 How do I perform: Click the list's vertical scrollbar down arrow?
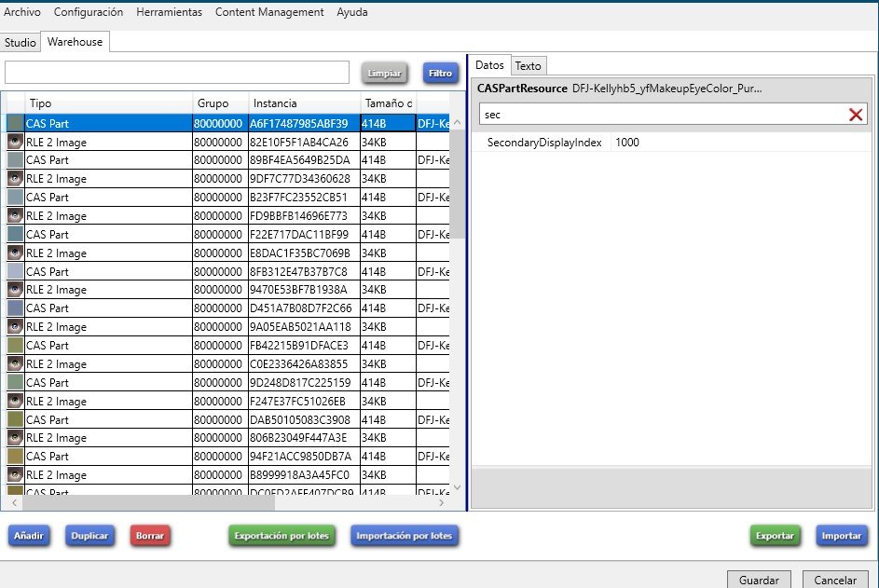click(x=457, y=487)
